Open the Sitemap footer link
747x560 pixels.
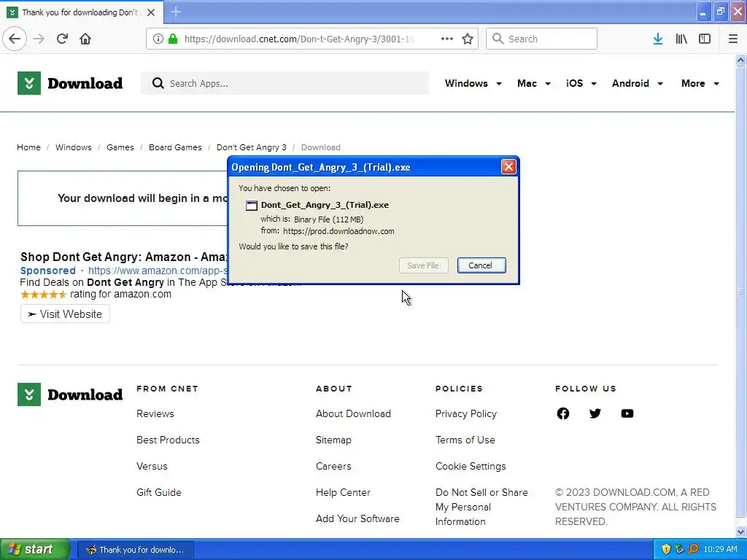(333, 440)
